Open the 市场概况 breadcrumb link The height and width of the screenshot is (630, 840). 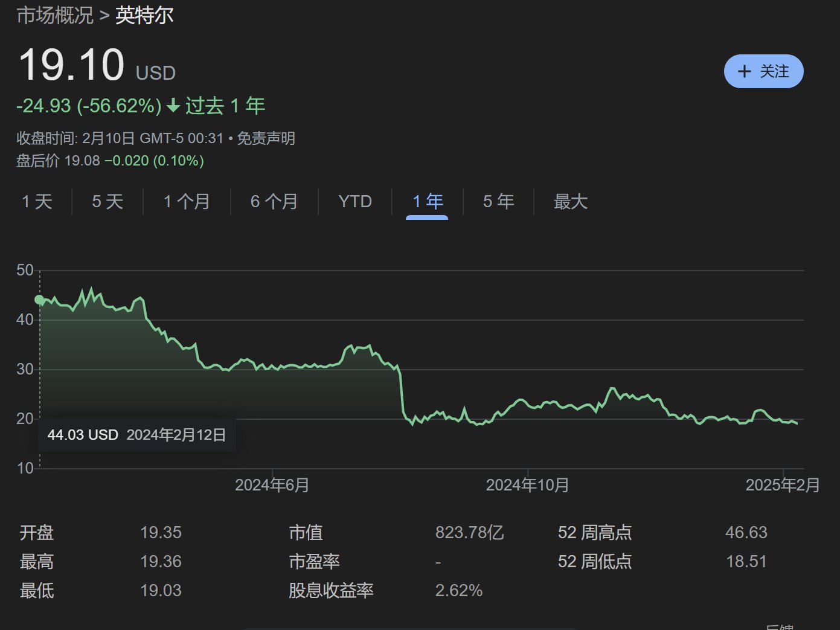click(x=55, y=16)
